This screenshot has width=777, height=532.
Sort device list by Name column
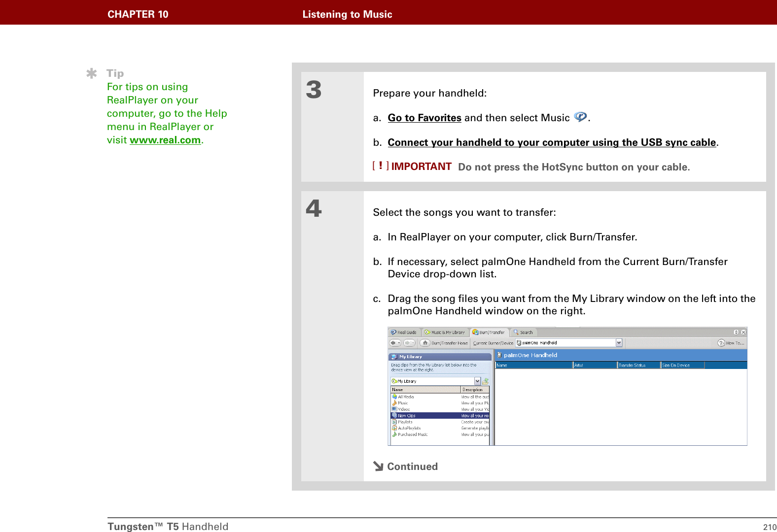pos(534,365)
